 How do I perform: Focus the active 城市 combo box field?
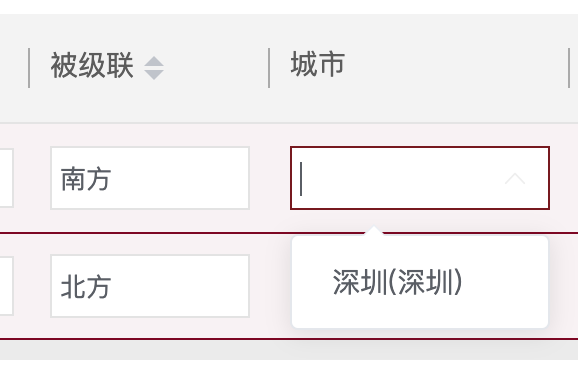point(419,178)
